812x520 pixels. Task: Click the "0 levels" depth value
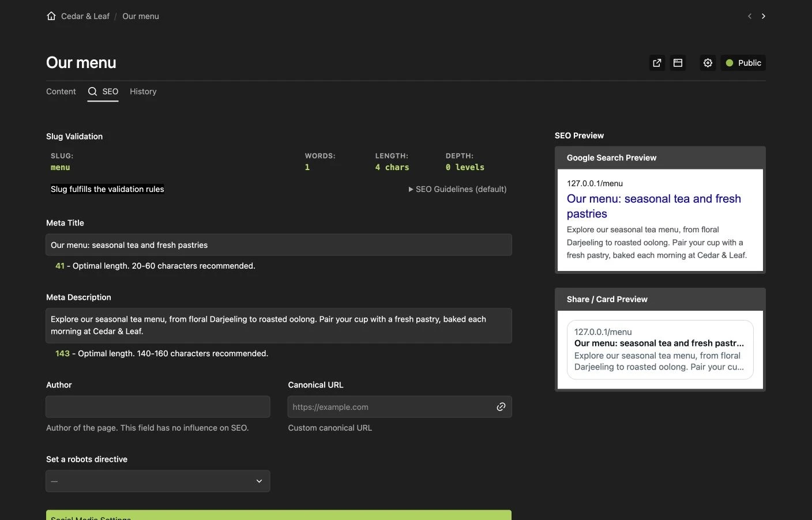465,167
